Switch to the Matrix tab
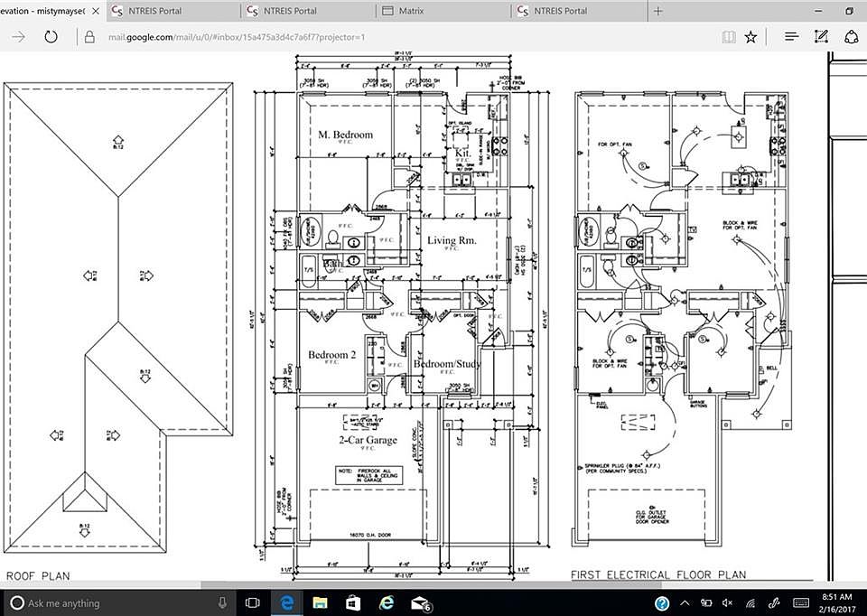Image resolution: width=867 pixels, height=616 pixels. (x=443, y=11)
